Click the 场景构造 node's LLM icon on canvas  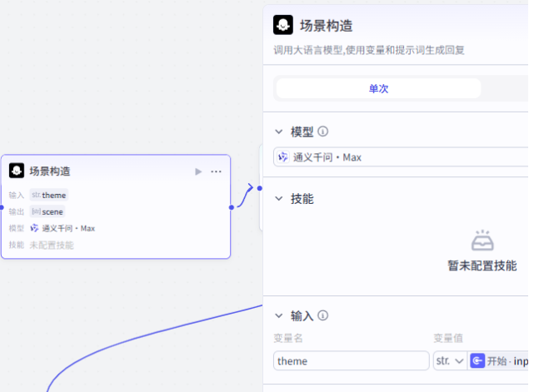pos(17,171)
